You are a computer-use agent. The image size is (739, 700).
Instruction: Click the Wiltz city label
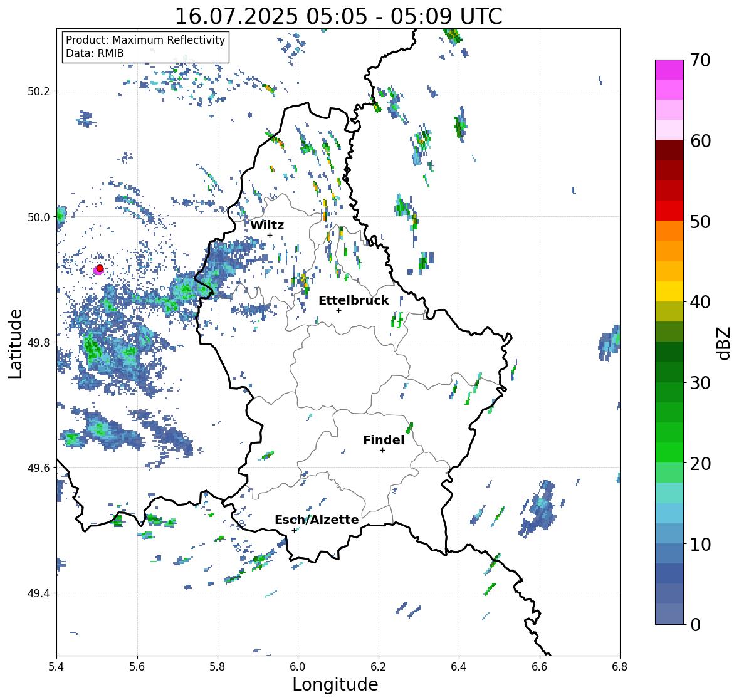tap(267, 225)
